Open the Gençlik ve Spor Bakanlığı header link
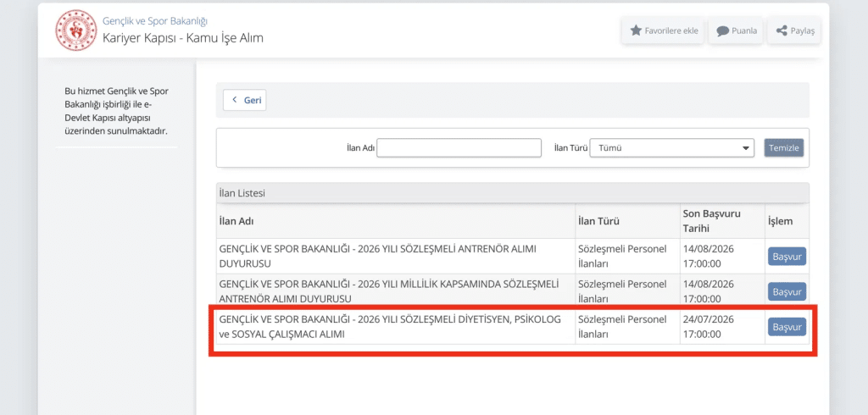Image resolution: width=868 pixels, height=415 pixels. click(155, 21)
